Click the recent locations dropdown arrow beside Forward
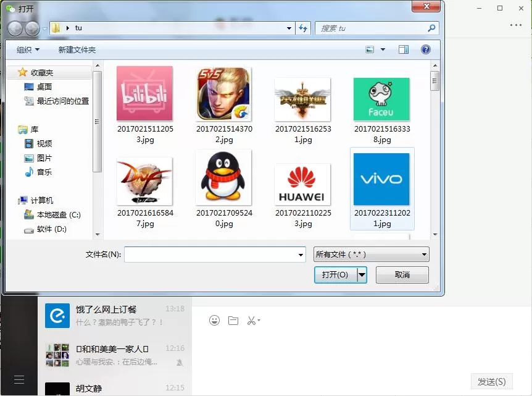Image resolution: width=532 pixels, height=396 pixels. pos(45,29)
